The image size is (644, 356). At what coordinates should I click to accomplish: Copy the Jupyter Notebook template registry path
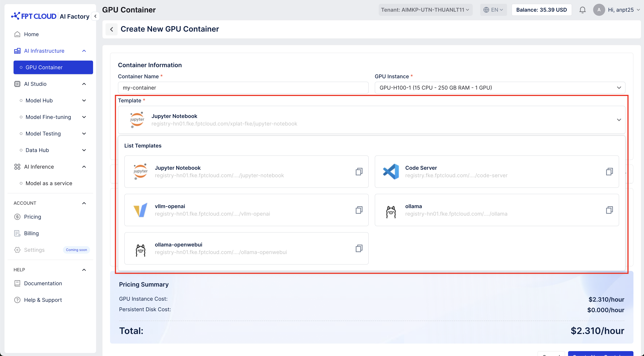(x=359, y=172)
